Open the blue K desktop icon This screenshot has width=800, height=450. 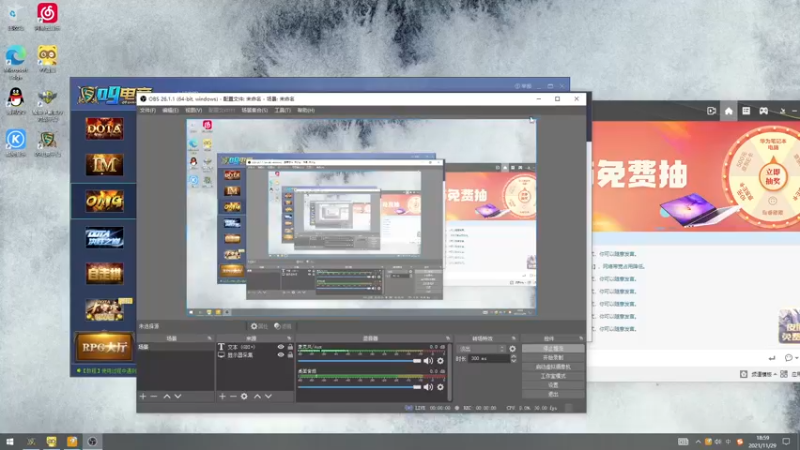click(16, 143)
